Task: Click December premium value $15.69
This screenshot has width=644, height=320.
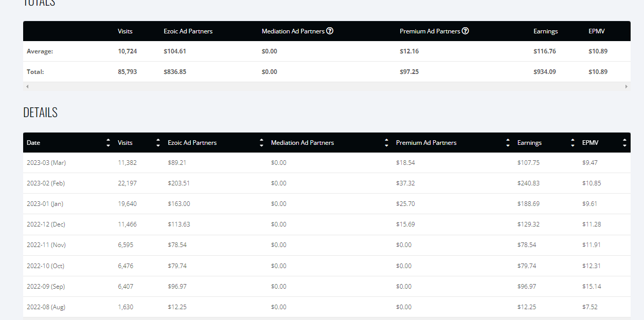Action: click(406, 224)
